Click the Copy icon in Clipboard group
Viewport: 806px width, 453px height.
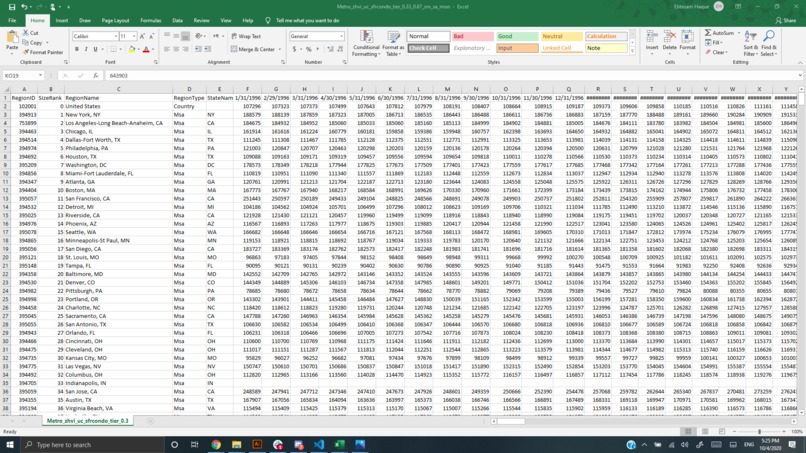(x=26, y=43)
